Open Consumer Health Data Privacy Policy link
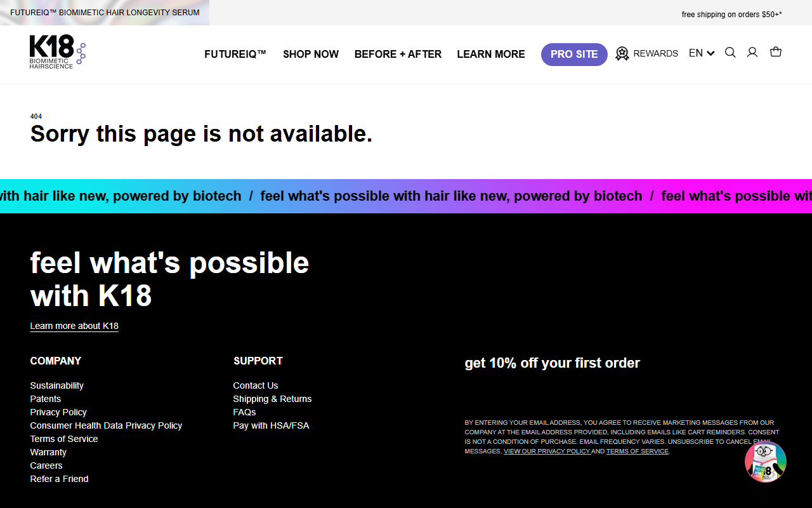 tap(106, 425)
